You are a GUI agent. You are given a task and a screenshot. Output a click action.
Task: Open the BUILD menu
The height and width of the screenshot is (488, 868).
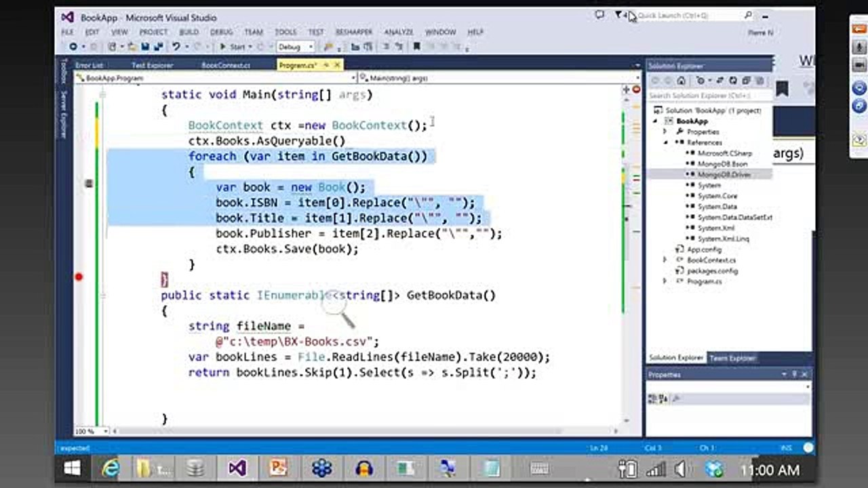point(189,32)
